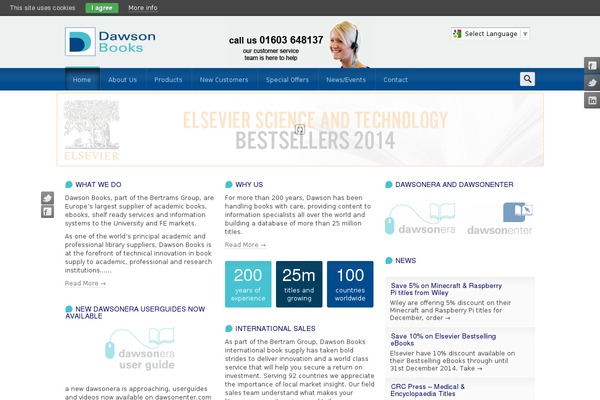Open the New Customers menu
600x400 pixels.
pos(224,80)
